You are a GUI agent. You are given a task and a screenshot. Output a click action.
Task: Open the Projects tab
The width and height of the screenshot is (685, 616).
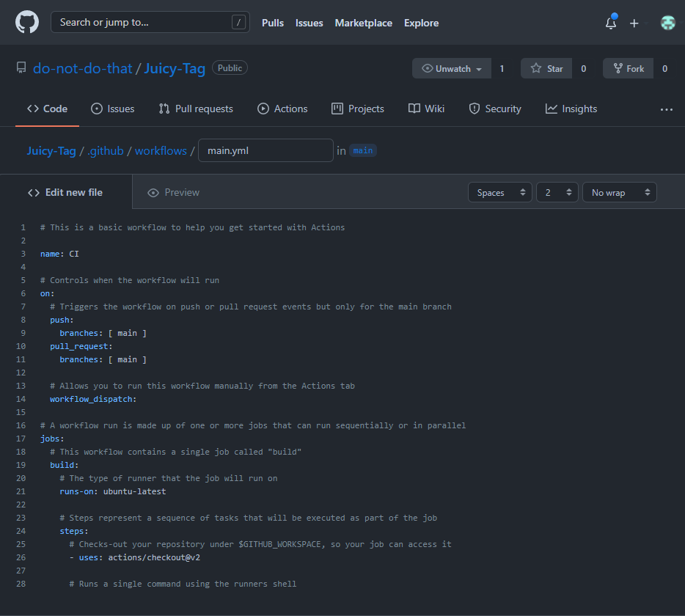pos(358,109)
